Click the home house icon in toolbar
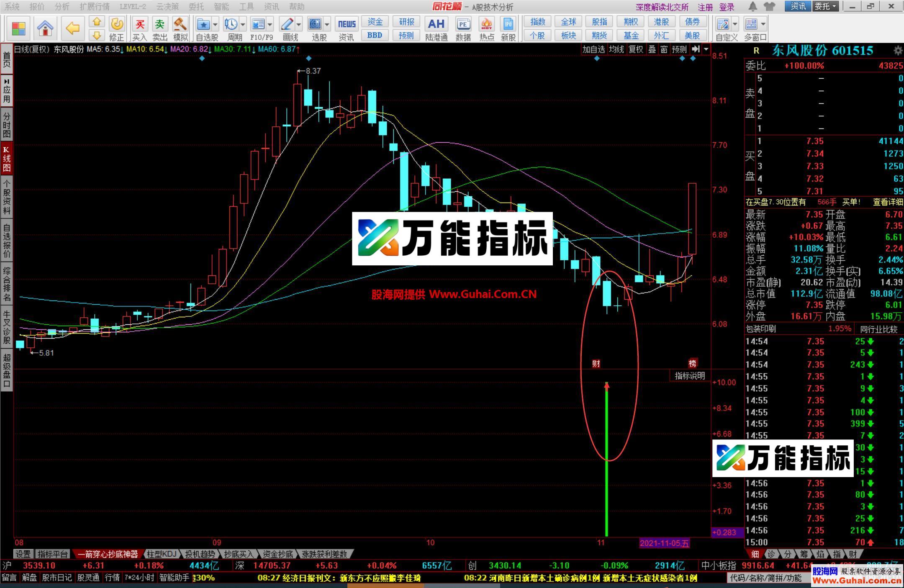904x588 pixels. 45,28
